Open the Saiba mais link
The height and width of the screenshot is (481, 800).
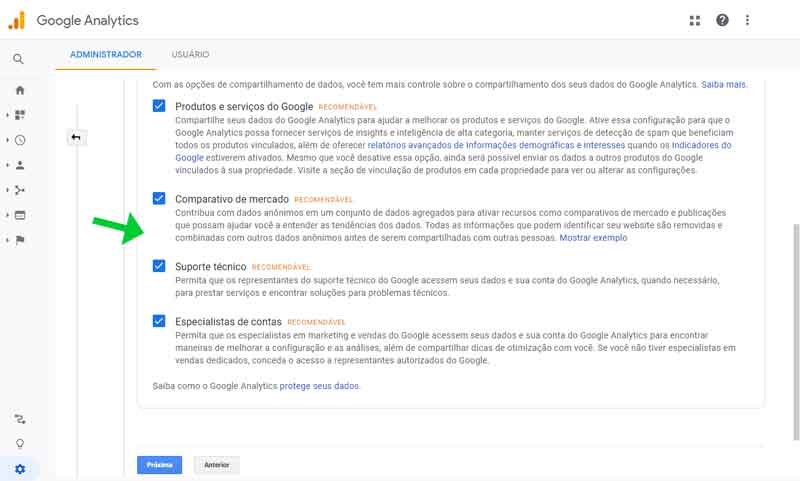pyautogui.click(x=723, y=85)
